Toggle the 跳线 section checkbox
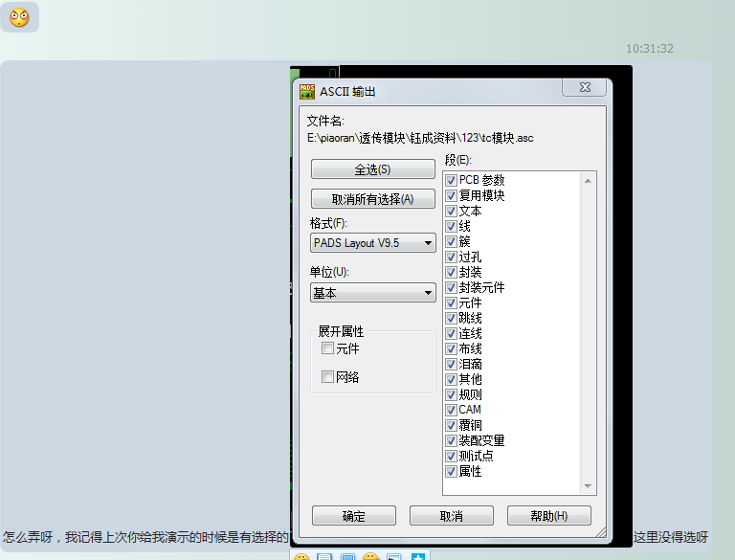This screenshot has height=560, width=735. [x=451, y=318]
